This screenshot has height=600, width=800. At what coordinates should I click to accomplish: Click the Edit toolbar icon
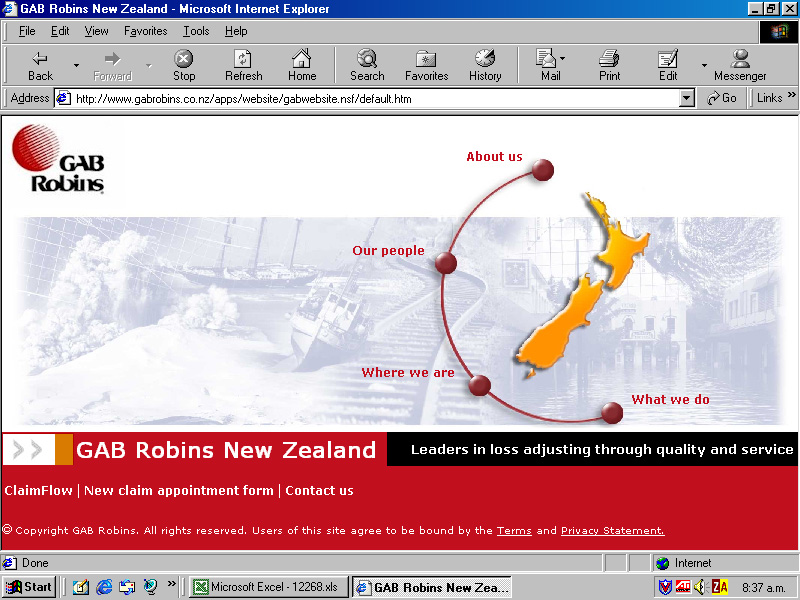point(668,65)
